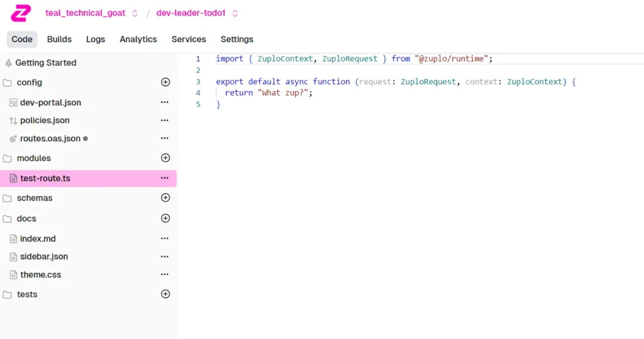Click the theme.css file icon

[13, 274]
